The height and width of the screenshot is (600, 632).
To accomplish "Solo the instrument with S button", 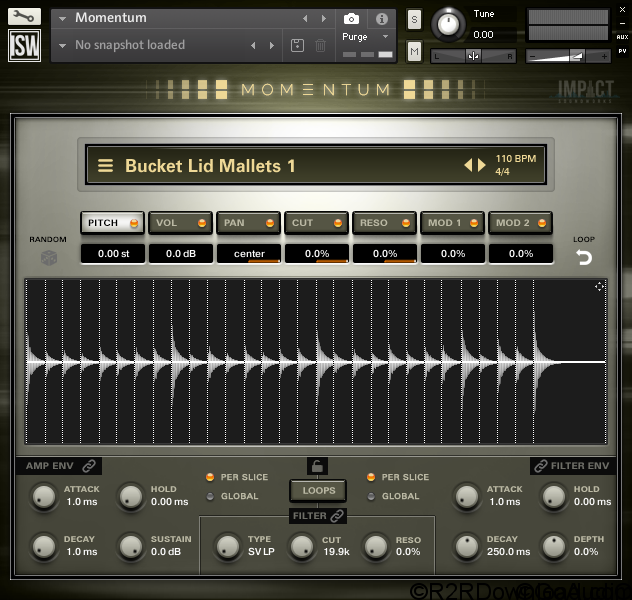I will click(x=414, y=19).
